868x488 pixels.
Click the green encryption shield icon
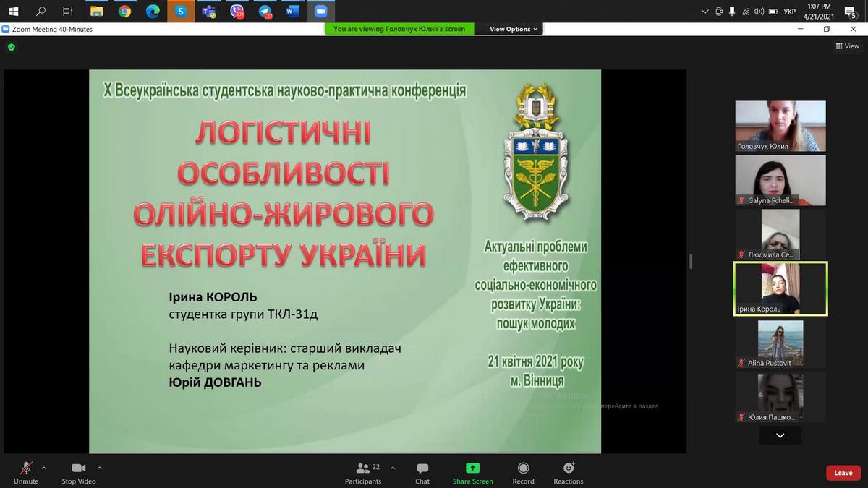tap(11, 47)
